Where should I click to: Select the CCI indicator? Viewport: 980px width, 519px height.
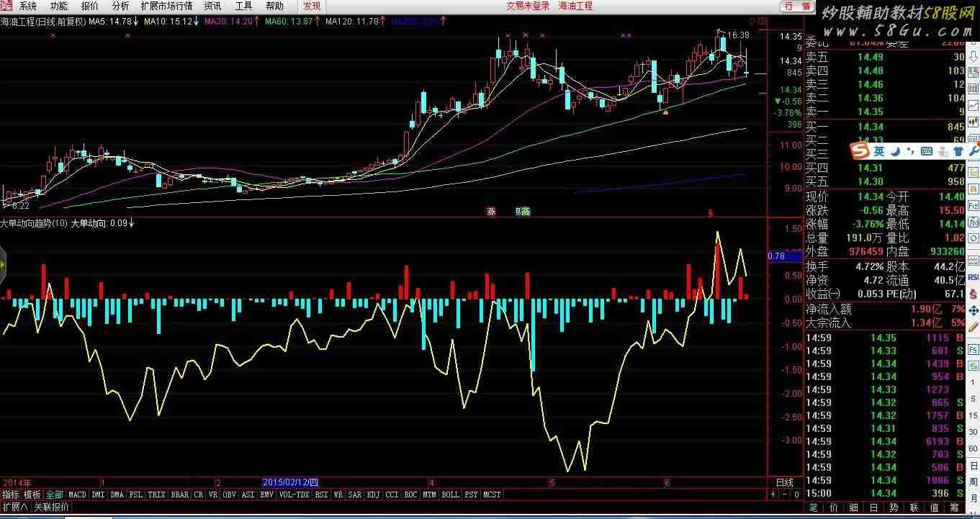[x=392, y=495]
